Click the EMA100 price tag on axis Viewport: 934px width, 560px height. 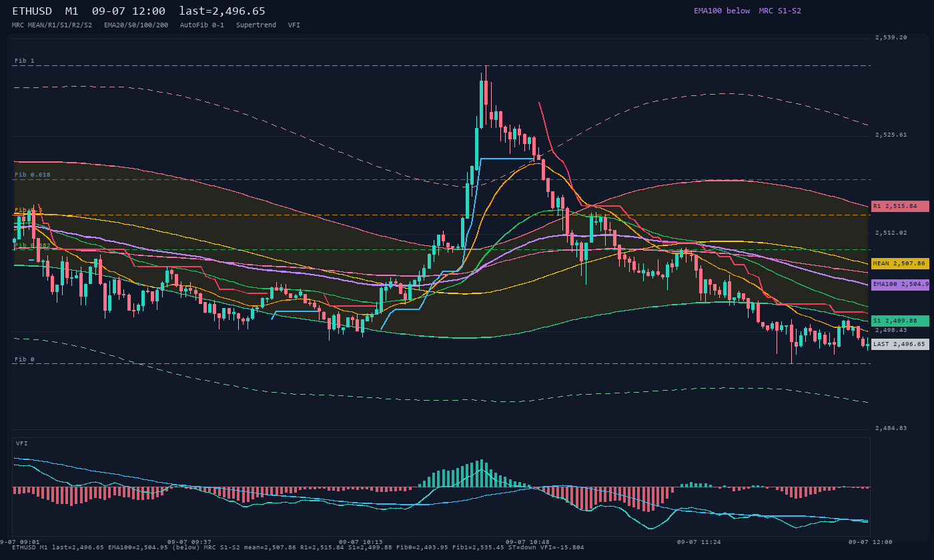pyautogui.click(x=900, y=285)
